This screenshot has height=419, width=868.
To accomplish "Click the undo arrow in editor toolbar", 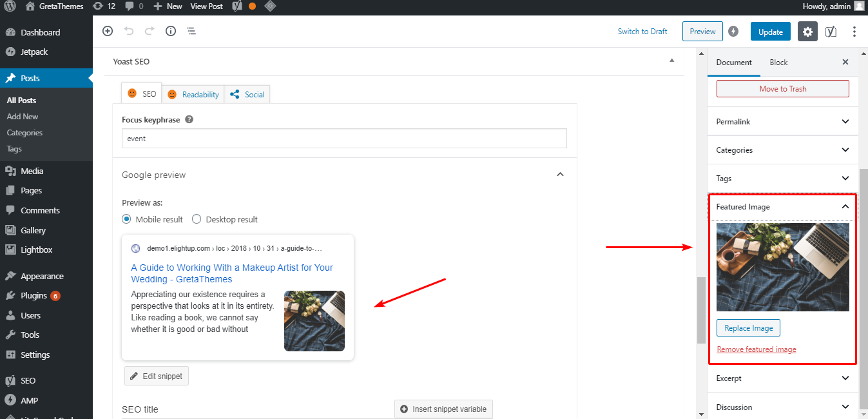I will (129, 31).
